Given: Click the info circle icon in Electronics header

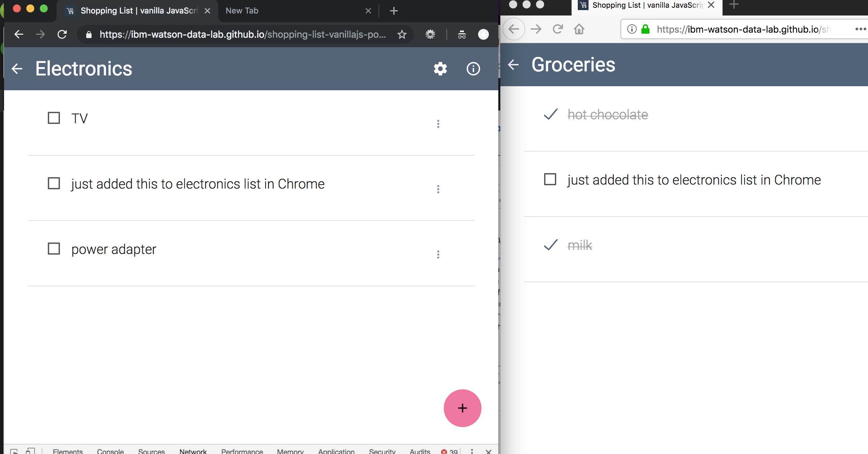Looking at the screenshot, I should 473,69.
